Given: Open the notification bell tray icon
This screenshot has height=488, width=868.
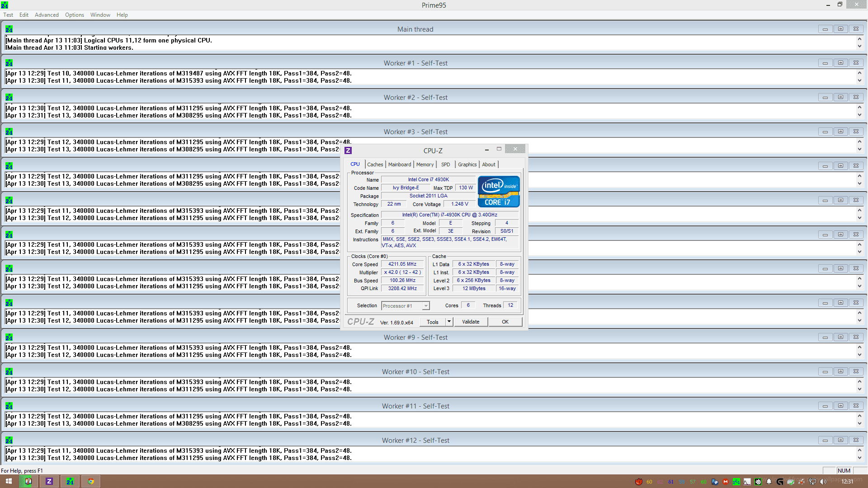Looking at the screenshot, I should (769, 482).
